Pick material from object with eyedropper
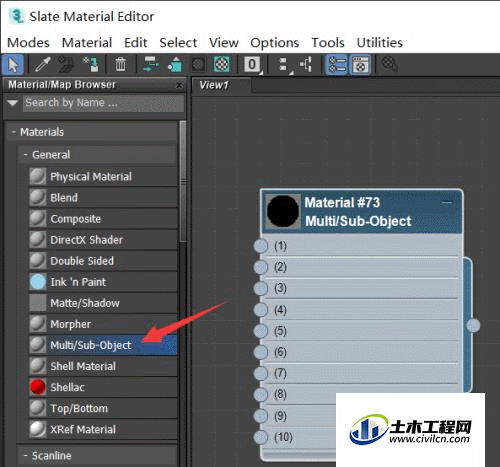500x467 pixels. [43, 64]
